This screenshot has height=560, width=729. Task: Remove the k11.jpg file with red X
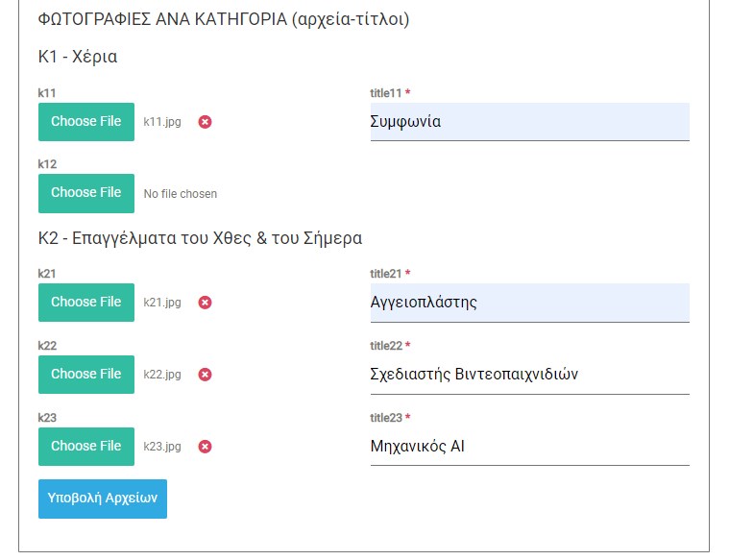click(x=205, y=122)
